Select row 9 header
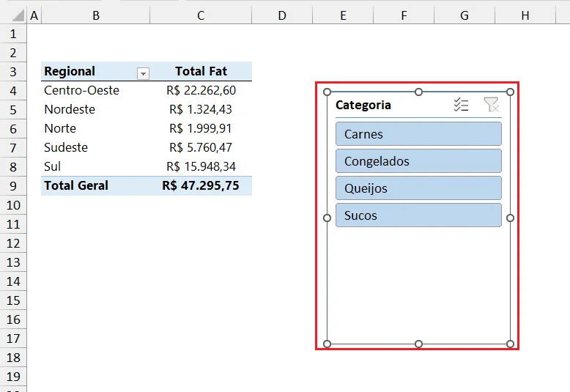This screenshot has height=392, width=570. click(x=13, y=186)
